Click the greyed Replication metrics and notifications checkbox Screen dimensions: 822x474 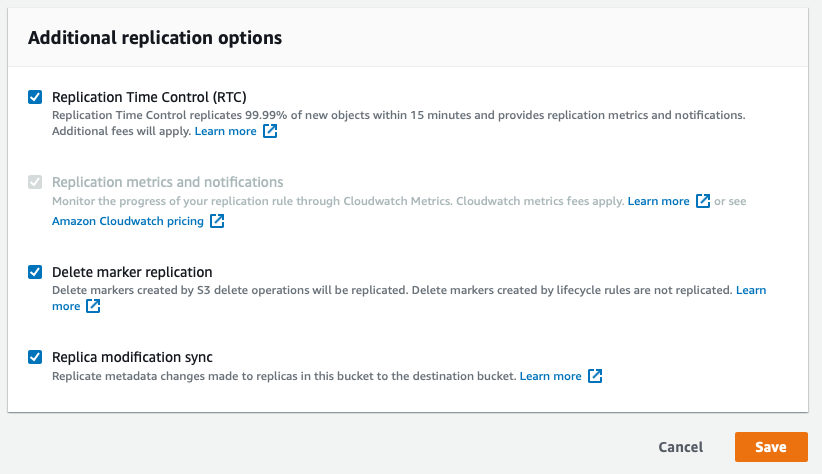pos(35,182)
